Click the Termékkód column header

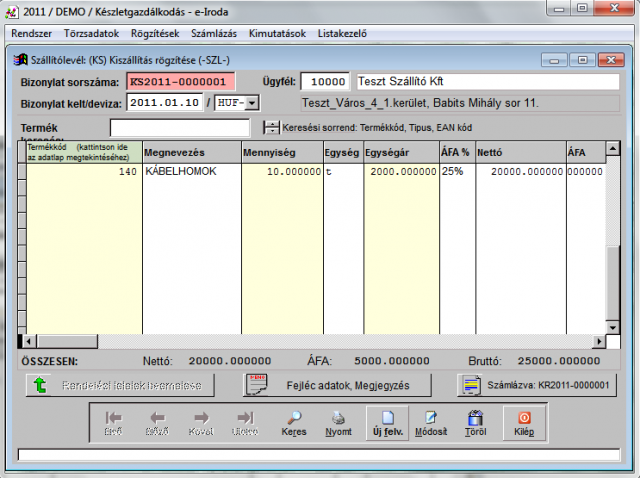click(x=83, y=152)
